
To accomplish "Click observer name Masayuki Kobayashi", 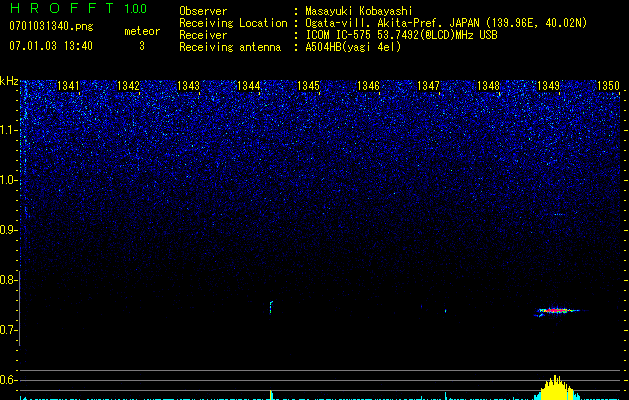I will coord(359,11).
